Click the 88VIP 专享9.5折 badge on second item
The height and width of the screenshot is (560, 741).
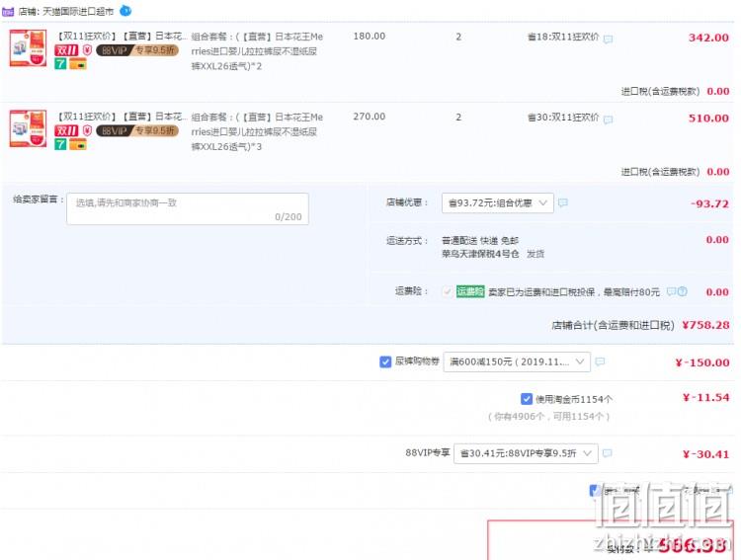point(137,130)
